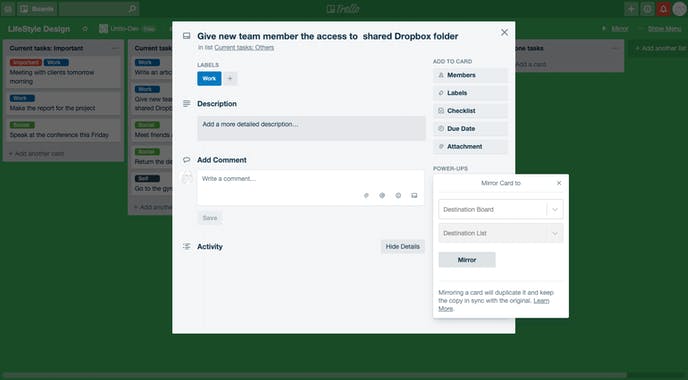Click Show Menu in the board header

click(x=664, y=29)
